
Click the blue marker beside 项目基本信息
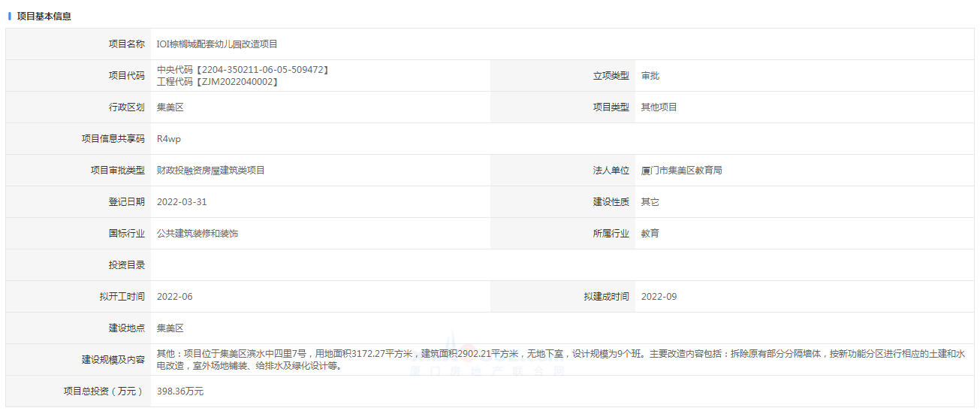coord(10,16)
